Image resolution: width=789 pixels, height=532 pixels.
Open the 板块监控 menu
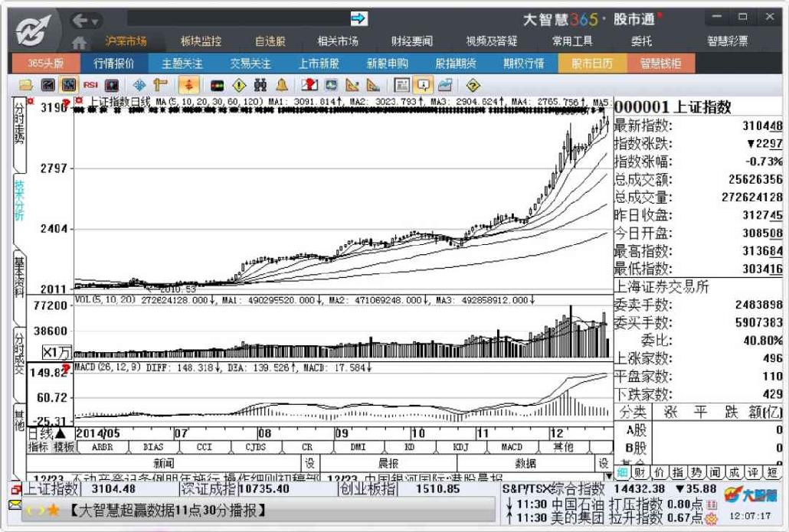pyautogui.click(x=201, y=41)
